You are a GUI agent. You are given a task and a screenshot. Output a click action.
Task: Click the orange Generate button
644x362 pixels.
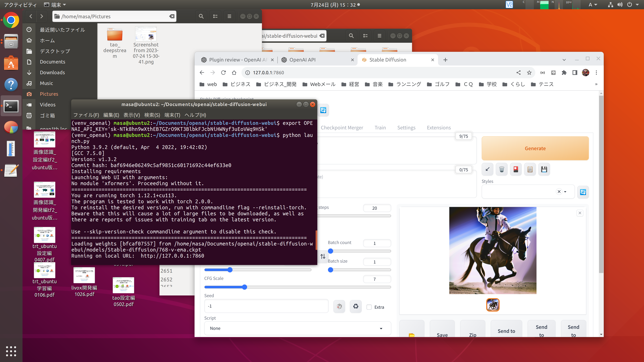[535, 148]
